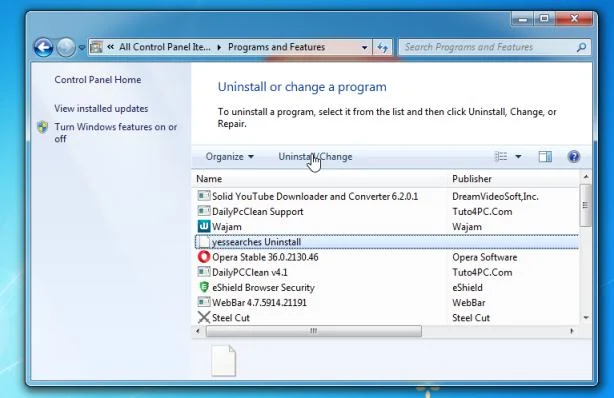Click the red Opera icon
Screen dimensions: 614x398
pyautogui.click(x=204, y=257)
